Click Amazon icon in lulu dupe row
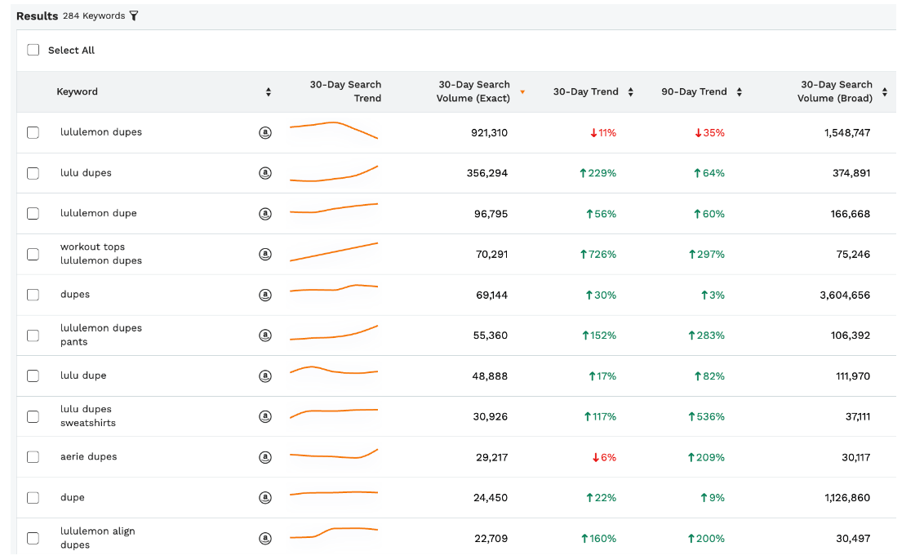The image size is (924, 560). [265, 376]
